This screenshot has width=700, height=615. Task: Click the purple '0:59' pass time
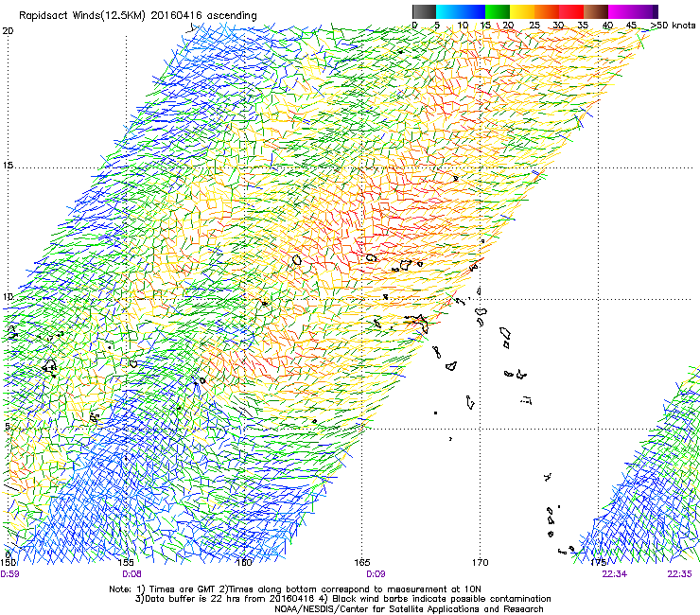(x=9, y=574)
